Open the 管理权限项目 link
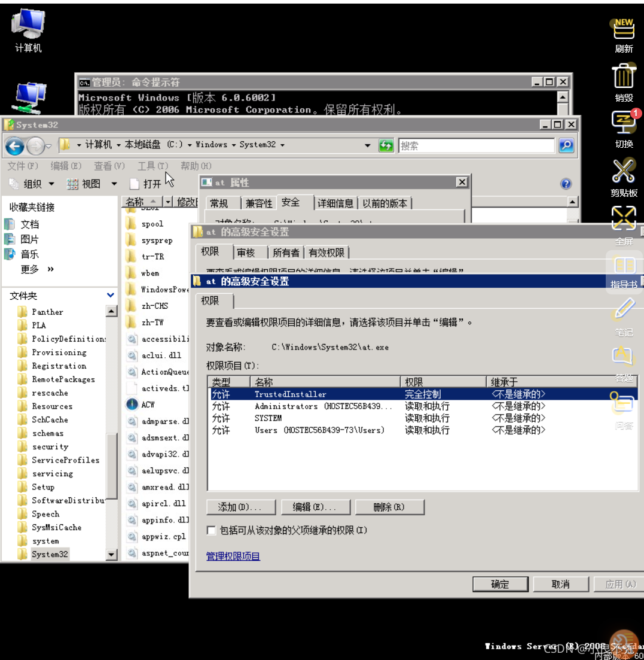This screenshot has width=644, height=660. 233,556
